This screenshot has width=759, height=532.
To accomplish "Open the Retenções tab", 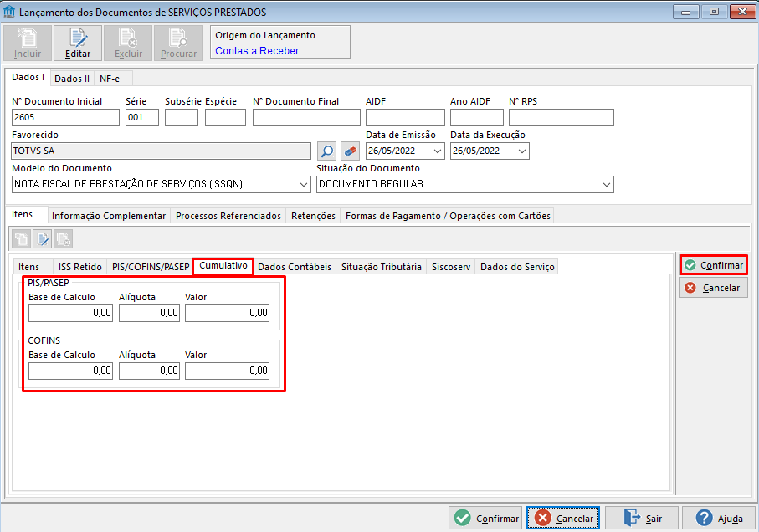I will point(313,216).
